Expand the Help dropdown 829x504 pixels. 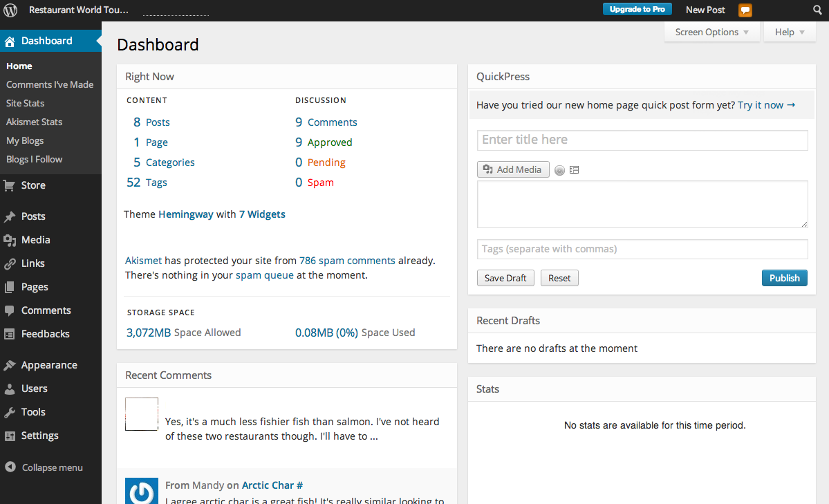[790, 32]
